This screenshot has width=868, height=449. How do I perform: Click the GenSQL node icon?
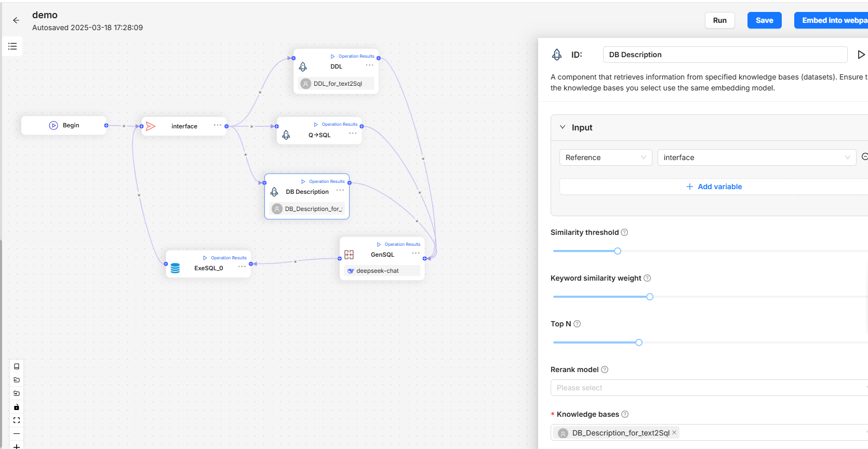click(349, 255)
